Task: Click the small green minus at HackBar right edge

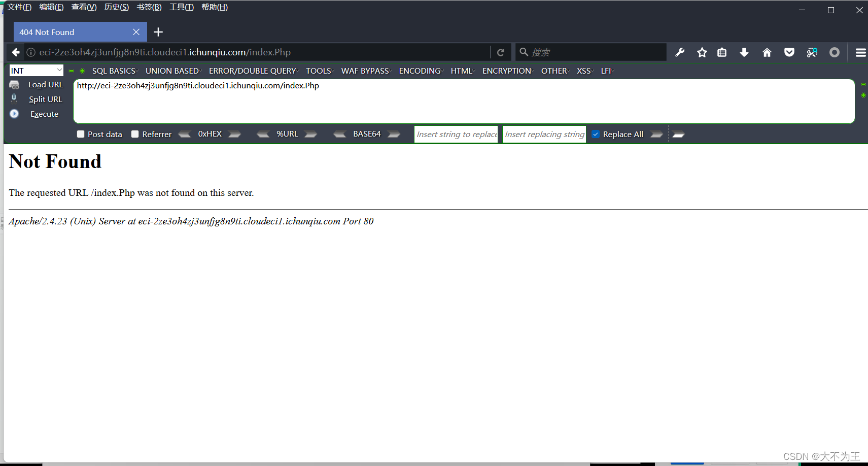Action: 863,84
